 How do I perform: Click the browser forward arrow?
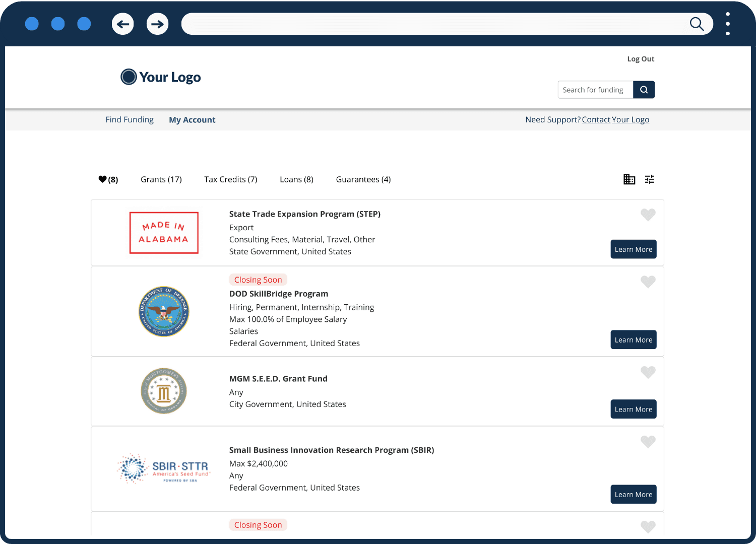pyautogui.click(x=157, y=24)
